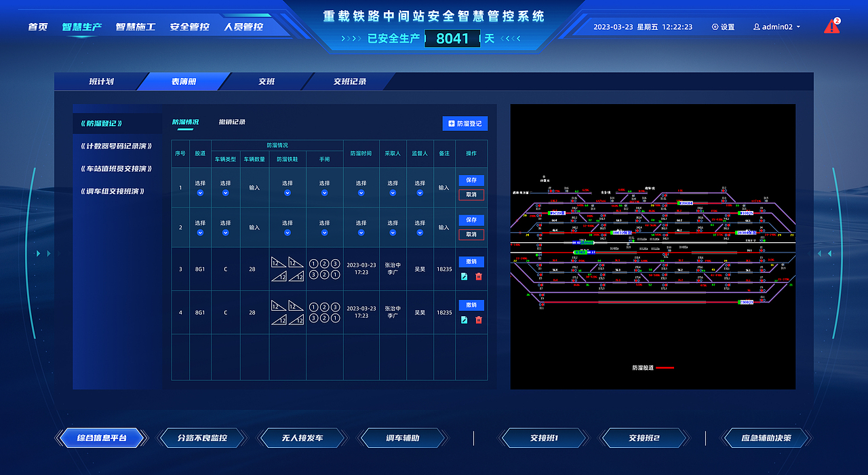Cancel row 2 with 取消 button
Viewport: 868px width, 475px height.
point(471,234)
